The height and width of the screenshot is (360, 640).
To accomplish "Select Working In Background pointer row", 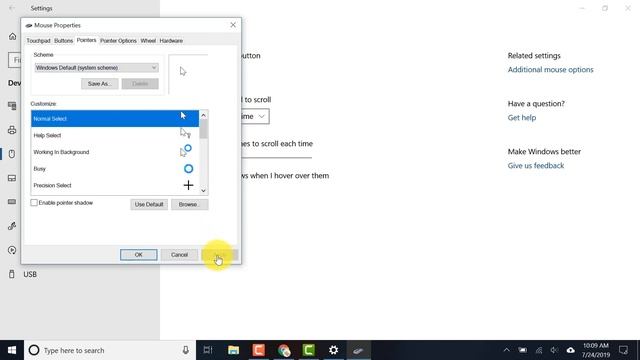I will pos(115,152).
